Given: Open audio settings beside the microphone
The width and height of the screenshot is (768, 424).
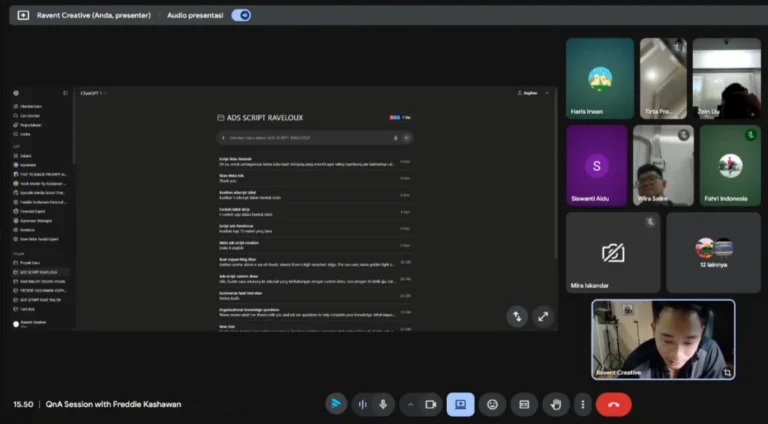Looking at the screenshot, I should [361, 404].
